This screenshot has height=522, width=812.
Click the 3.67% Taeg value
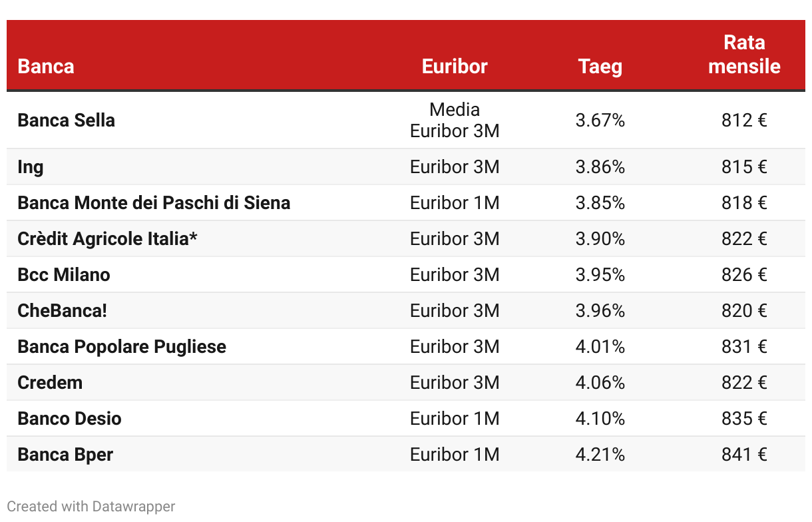[600, 121]
